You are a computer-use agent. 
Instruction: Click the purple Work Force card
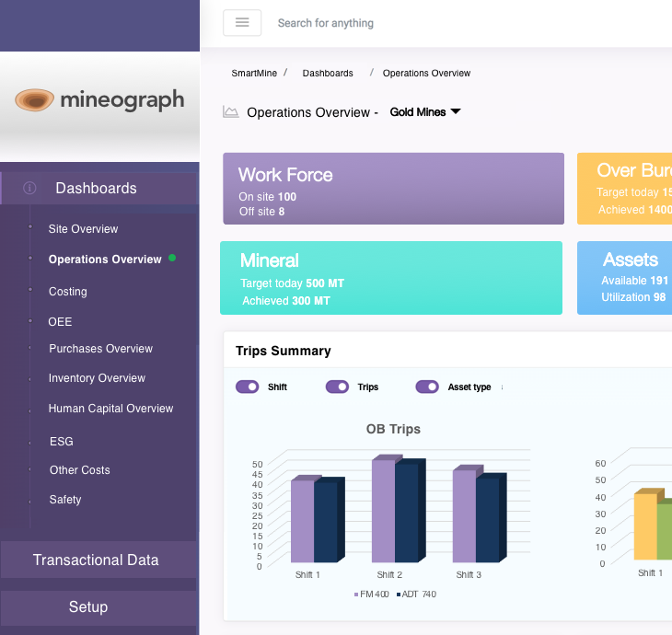tap(393, 189)
